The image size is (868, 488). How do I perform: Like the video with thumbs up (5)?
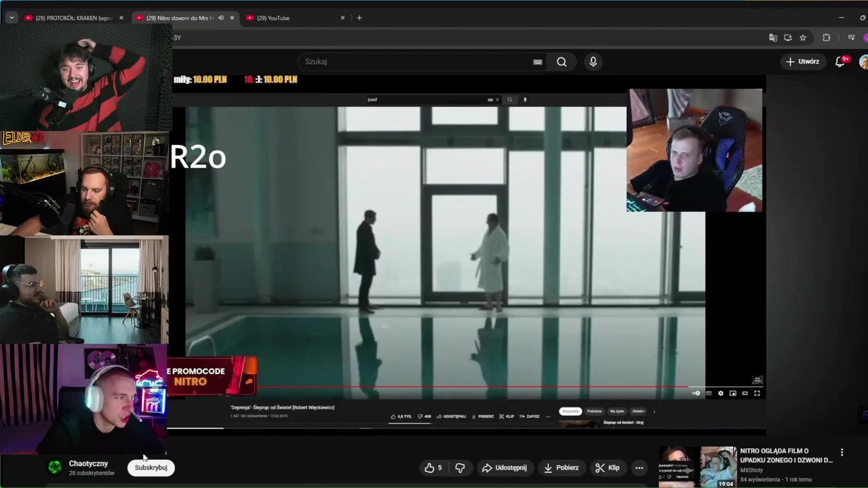pyautogui.click(x=433, y=468)
